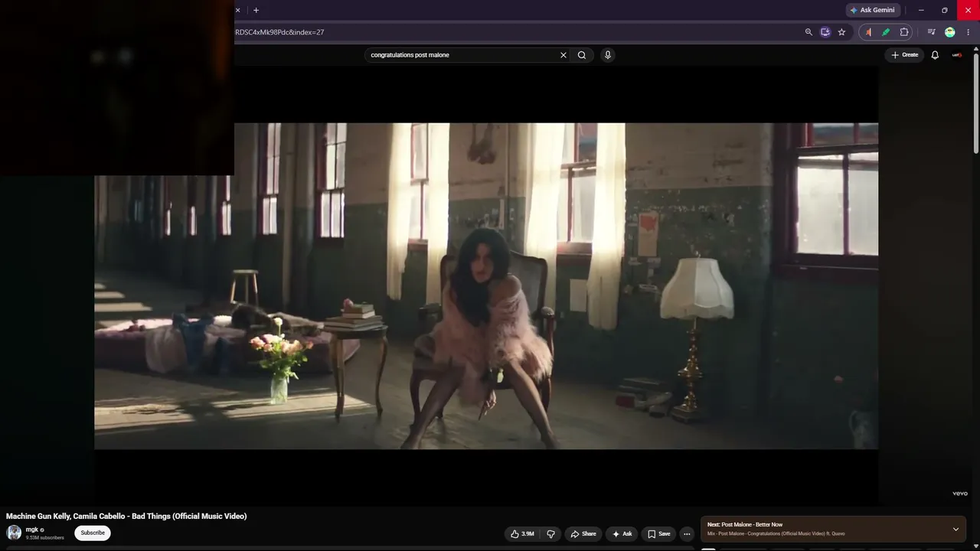Dislike the Bad Things video

click(x=550, y=534)
